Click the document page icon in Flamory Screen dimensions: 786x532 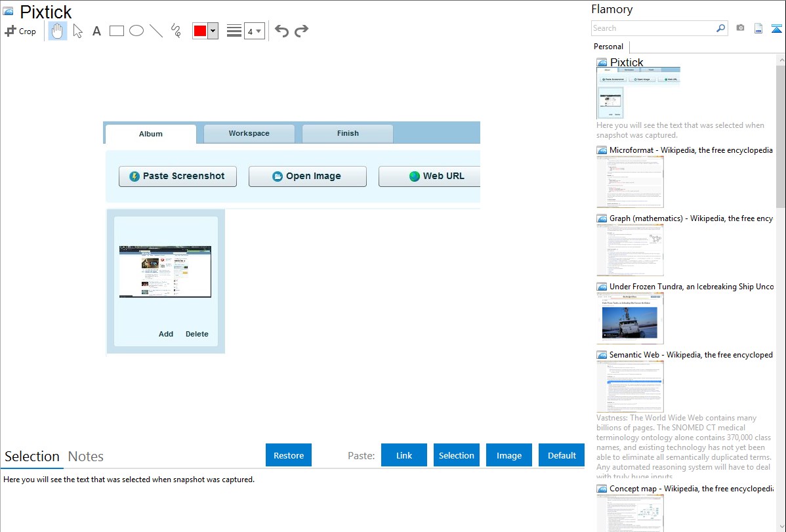(x=758, y=28)
